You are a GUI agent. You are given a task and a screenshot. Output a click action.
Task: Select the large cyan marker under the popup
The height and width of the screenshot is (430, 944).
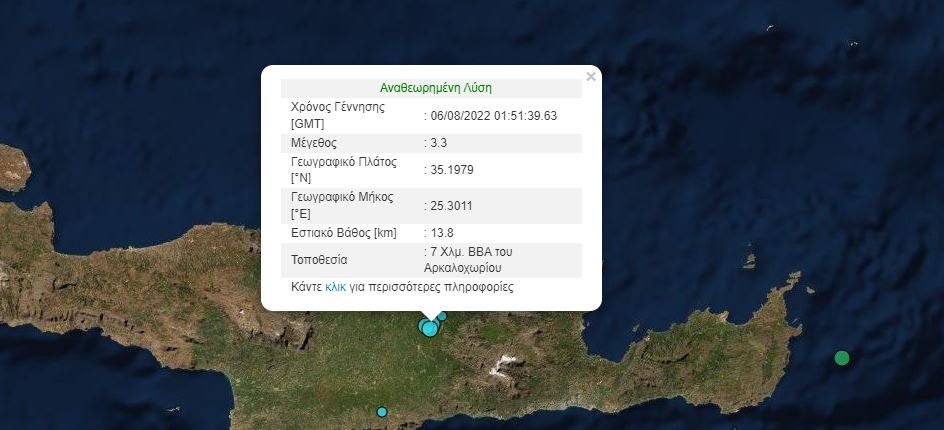[x=429, y=327]
